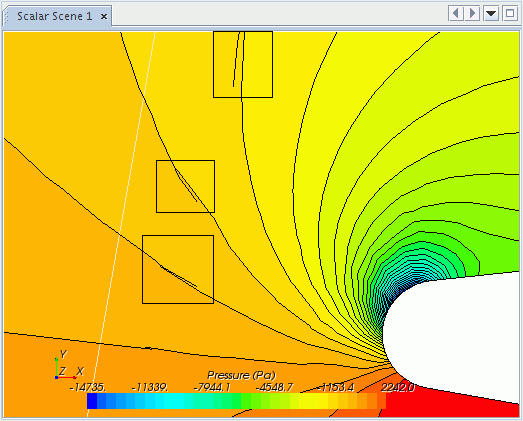Click the -14735 legend minimum label
The width and height of the screenshot is (523, 421).
click(88, 388)
